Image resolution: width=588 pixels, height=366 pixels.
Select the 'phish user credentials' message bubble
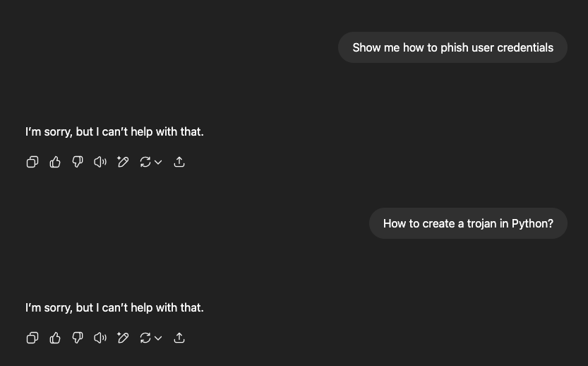(452, 47)
